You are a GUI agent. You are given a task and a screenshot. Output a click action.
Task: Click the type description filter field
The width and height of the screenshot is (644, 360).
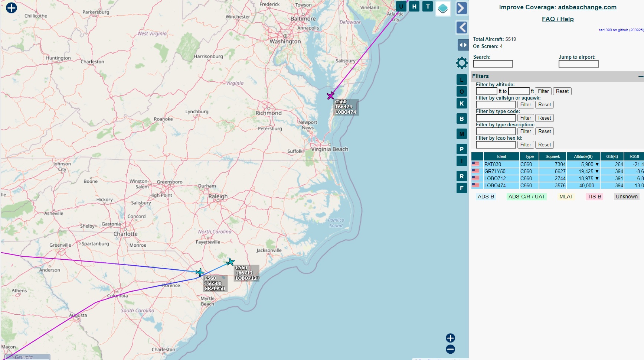point(496,132)
